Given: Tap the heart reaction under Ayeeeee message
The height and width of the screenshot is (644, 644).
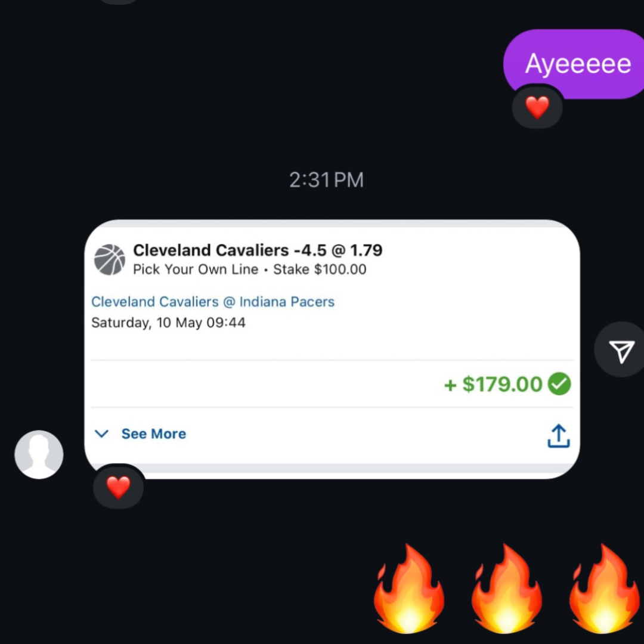Looking at the screenshot, I should 537,107.
